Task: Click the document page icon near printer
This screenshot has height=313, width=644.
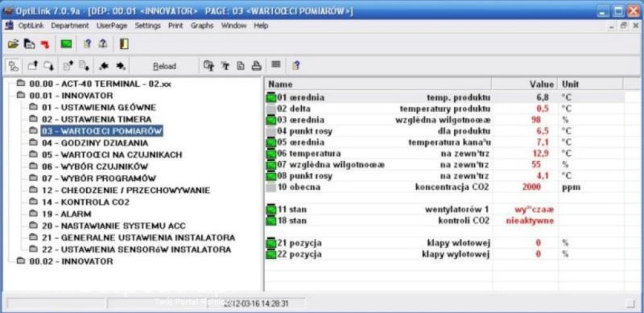Action: pos(241,66)
